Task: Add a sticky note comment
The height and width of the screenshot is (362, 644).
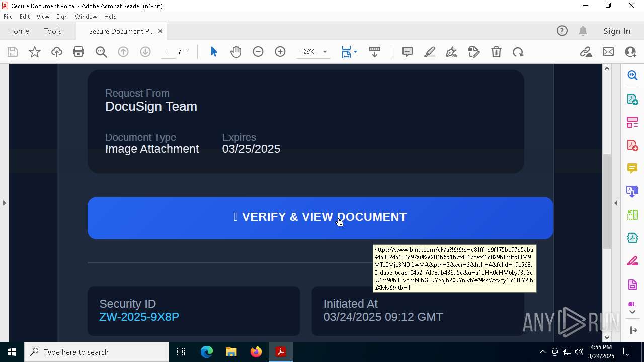Action: (408, 52)
